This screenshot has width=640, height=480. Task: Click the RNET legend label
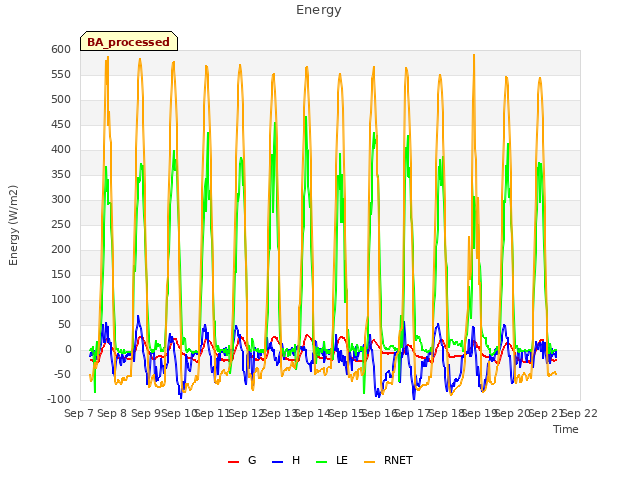398,460
